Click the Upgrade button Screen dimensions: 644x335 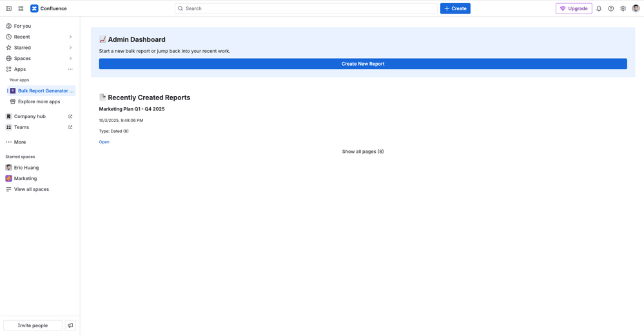tap(574, 8)
